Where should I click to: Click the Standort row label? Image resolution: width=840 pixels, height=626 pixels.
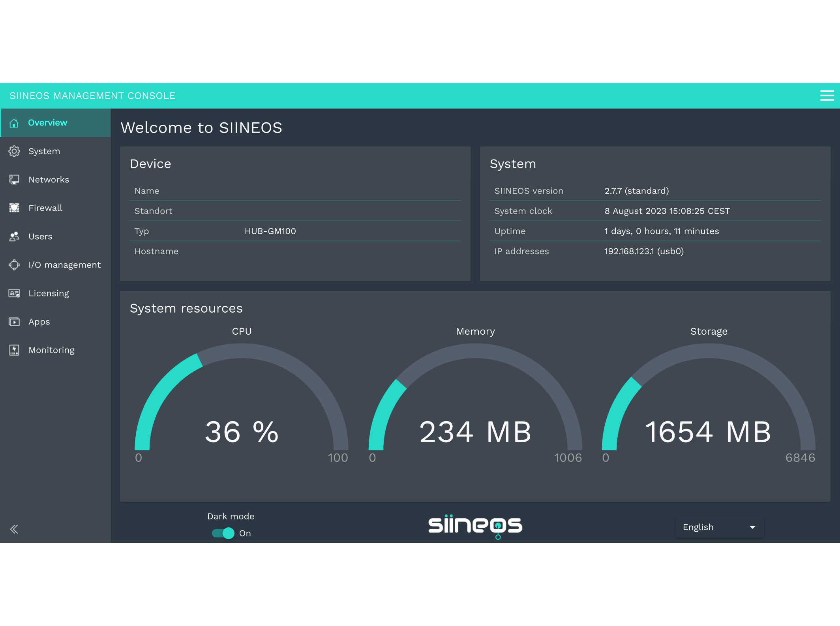(x=154, y=211)
